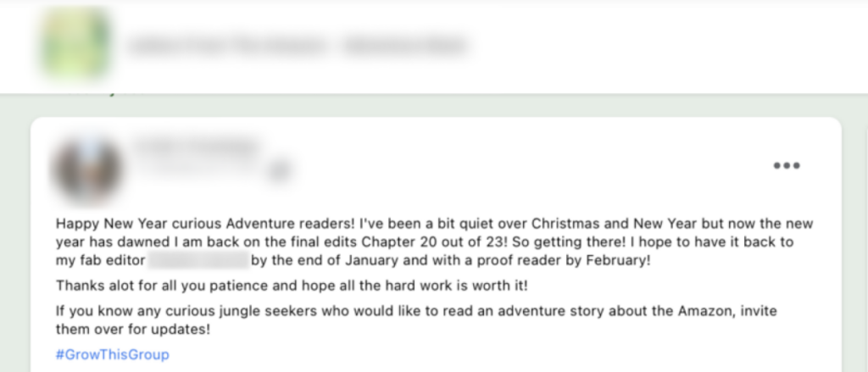Click the blurred audience privacy icon beside timestamp
868x372 pixels.
(x=280, y=170)
